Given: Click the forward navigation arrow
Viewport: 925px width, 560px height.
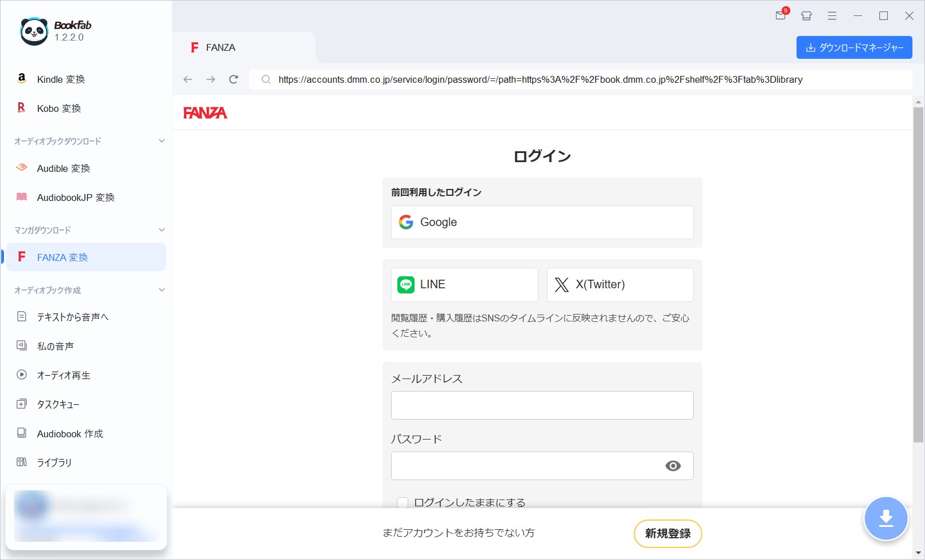Looking at the screenshot, I should click(211, 79).
